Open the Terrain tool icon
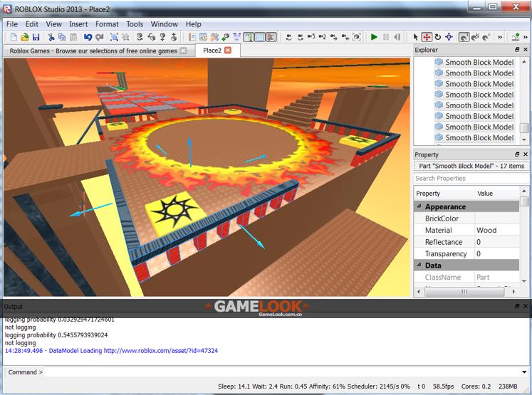 coord(516,37)
